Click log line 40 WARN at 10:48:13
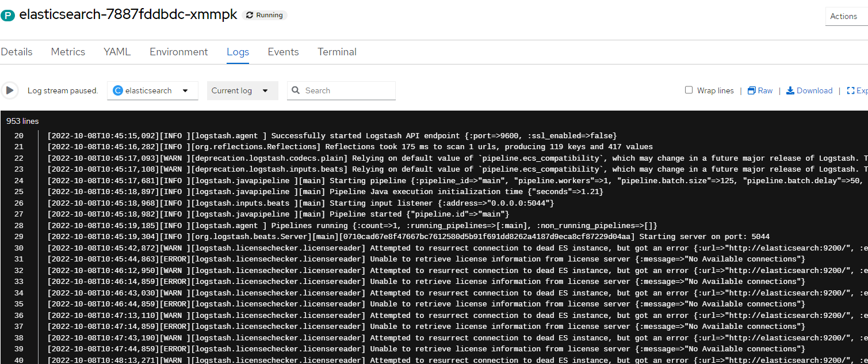This screenshot has width=868, height=364. coord(457,360)
